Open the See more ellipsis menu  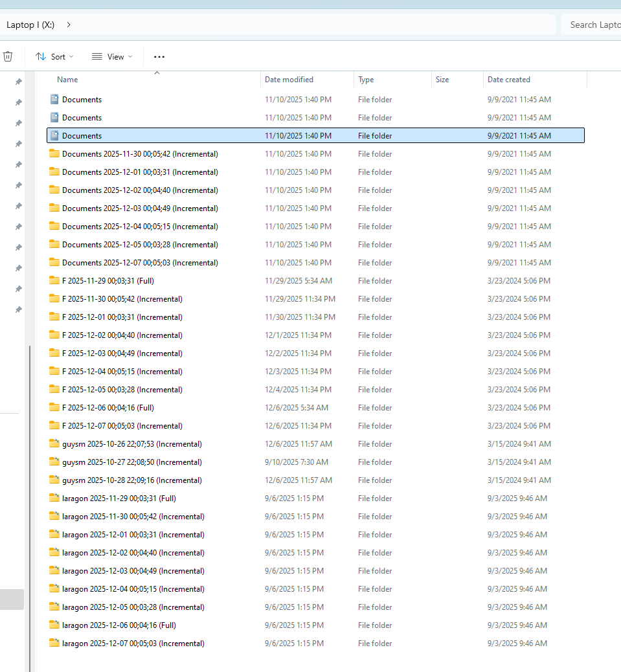(x=159, y=57)
